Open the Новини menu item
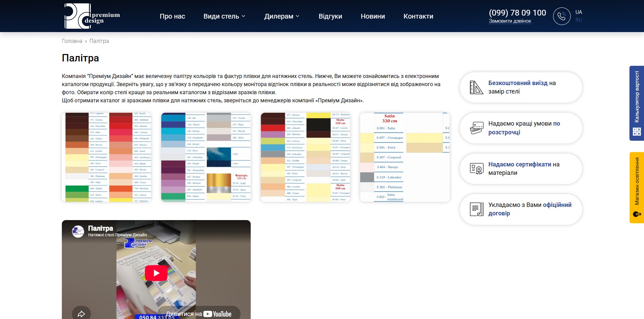The width and height of the screenshot is (644, 319). pyautogui.click(x=373, y=16)
